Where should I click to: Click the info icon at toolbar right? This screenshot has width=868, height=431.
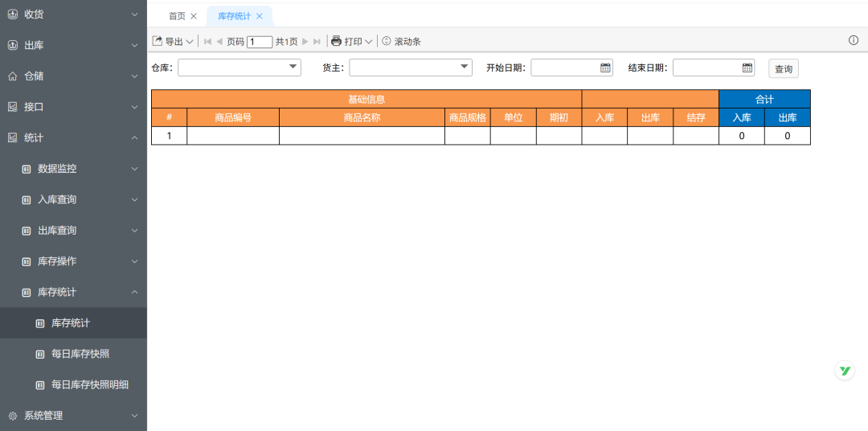click(x=854, y=40)
